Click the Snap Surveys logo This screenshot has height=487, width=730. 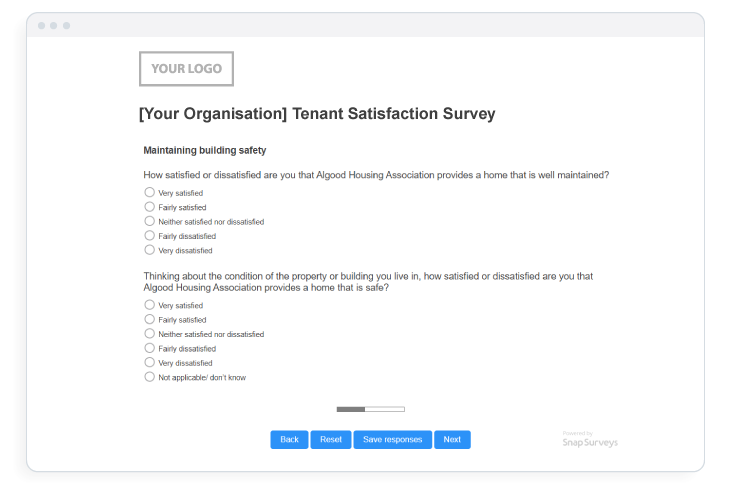590,440
